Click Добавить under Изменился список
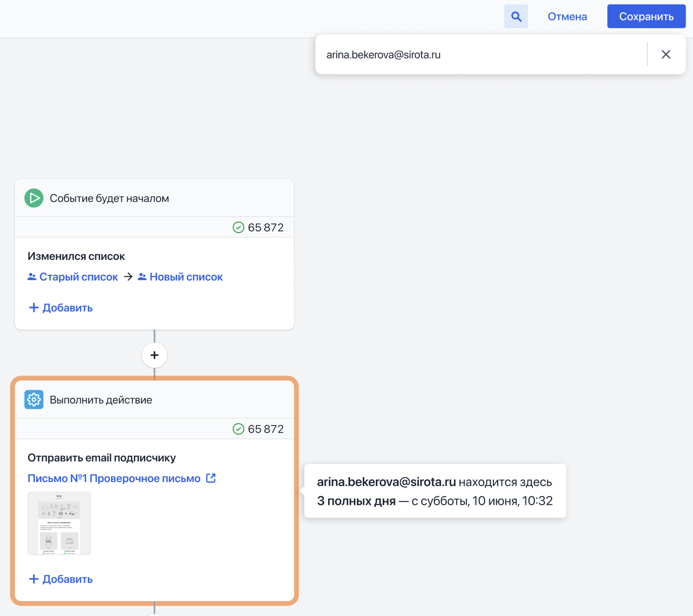Viewport: 693px width, 616px height. 61,308
